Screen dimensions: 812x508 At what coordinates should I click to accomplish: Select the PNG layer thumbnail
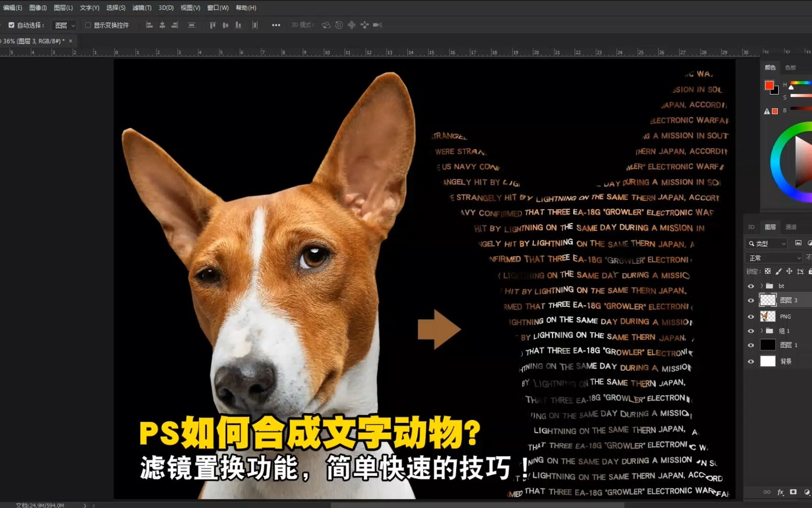pyautogui.click(x=767, y=317)
